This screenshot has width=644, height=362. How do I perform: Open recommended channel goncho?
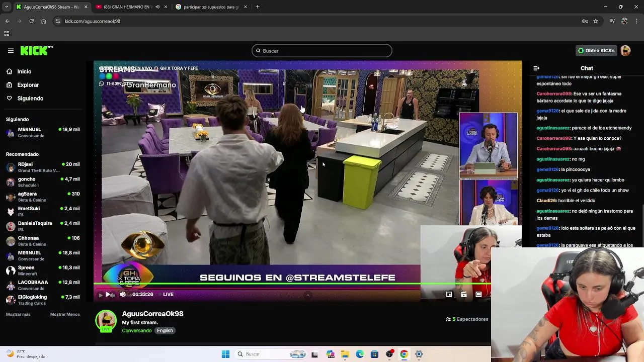point(43,182)
